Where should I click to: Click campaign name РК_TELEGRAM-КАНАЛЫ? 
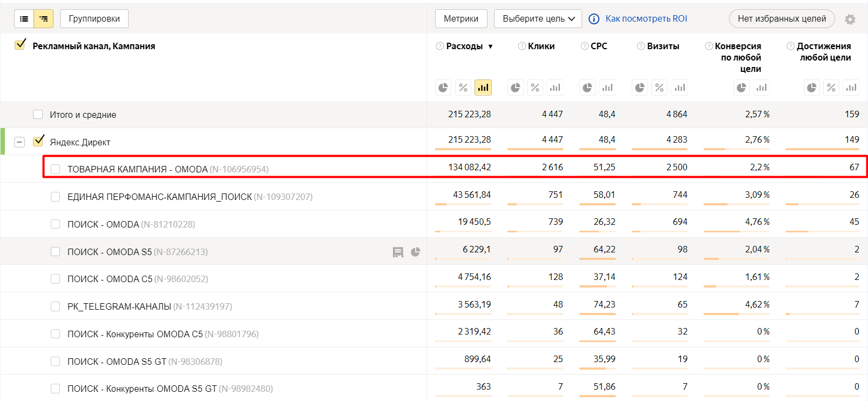click(119, 306)
